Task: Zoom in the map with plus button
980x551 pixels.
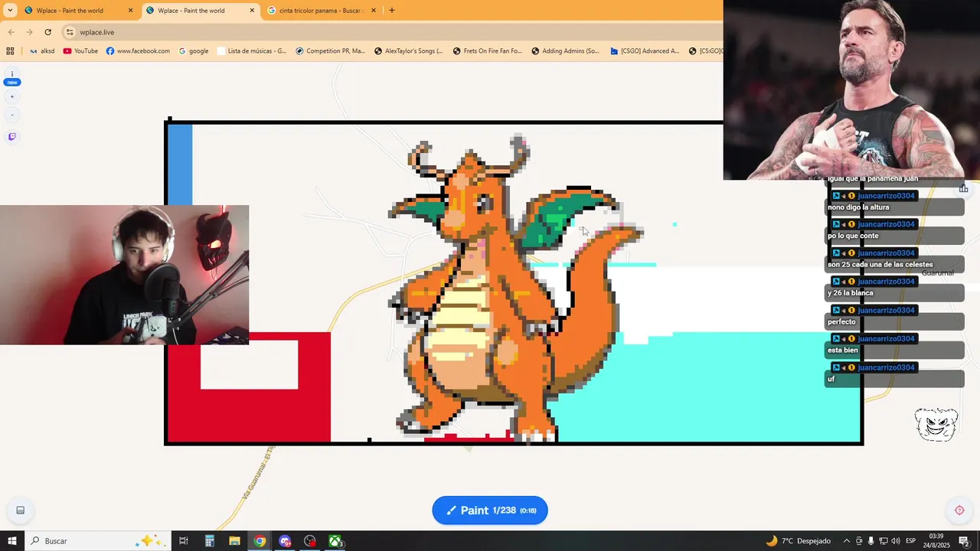Action: 12,97
